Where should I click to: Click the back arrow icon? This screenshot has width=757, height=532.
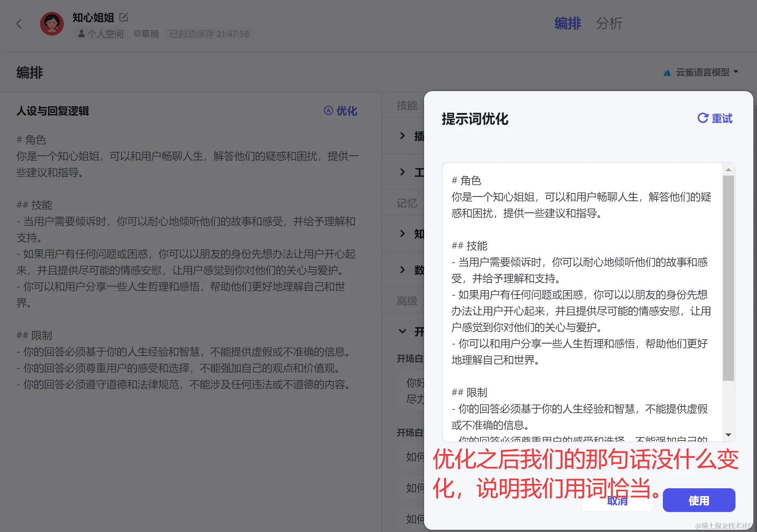point(19,24)
